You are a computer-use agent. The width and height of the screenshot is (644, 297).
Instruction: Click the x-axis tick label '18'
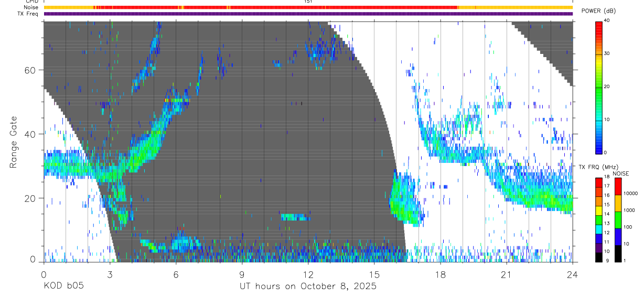tap(440, 274)
